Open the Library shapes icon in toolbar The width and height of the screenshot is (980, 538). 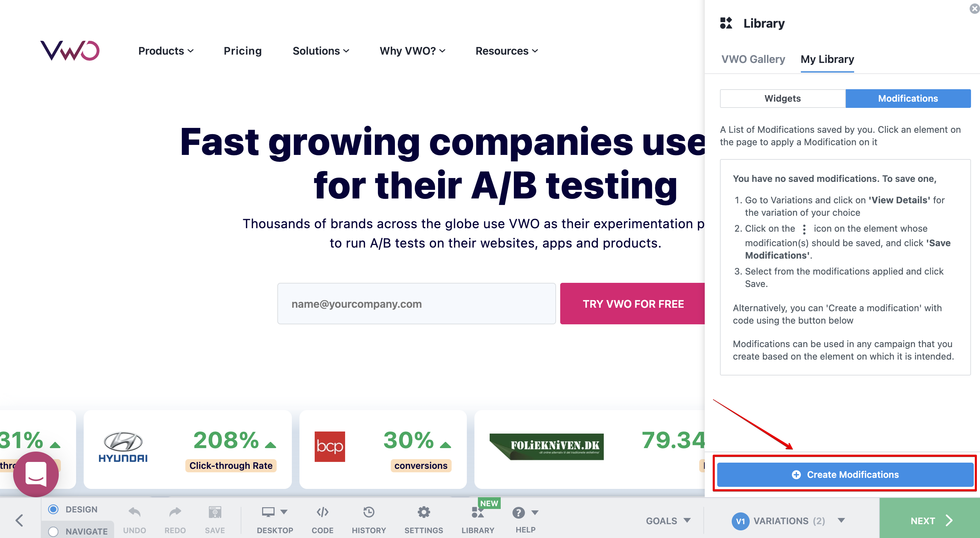(477, 512)
